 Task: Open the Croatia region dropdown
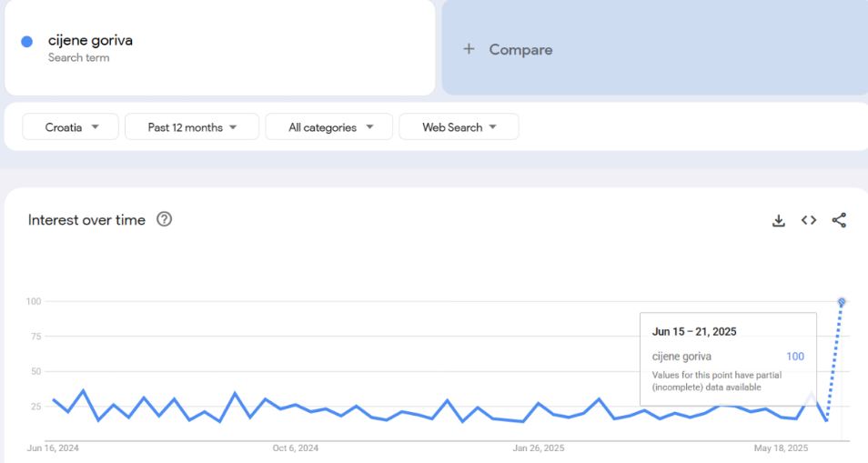(x=70, y=126)
